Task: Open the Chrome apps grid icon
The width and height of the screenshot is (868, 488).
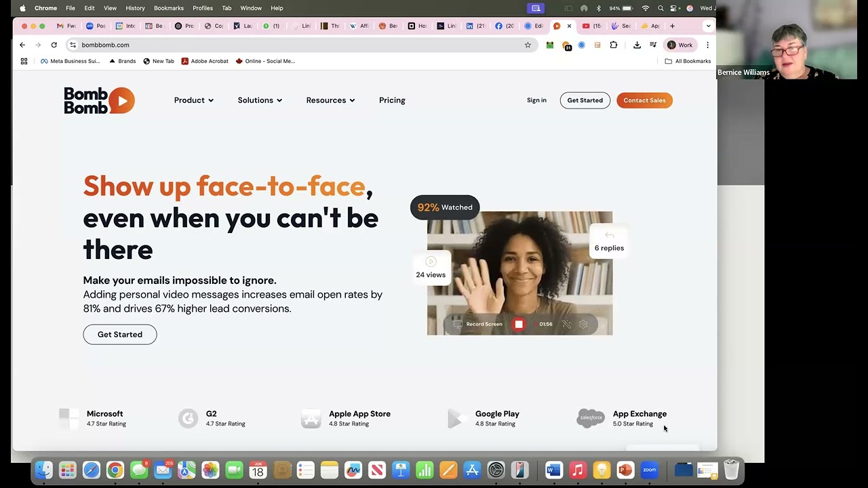Action: coord(24,61)
